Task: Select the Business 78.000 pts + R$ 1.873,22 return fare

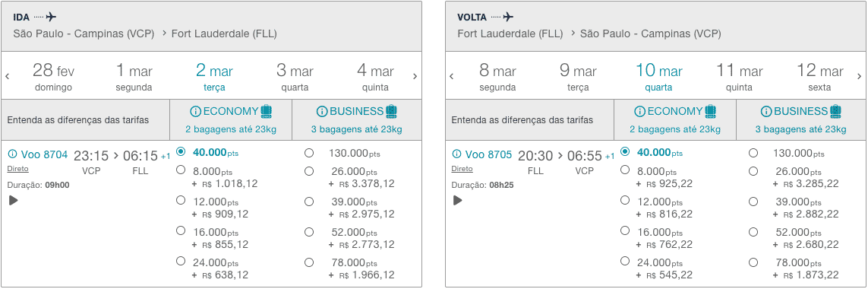Action: 753,262
